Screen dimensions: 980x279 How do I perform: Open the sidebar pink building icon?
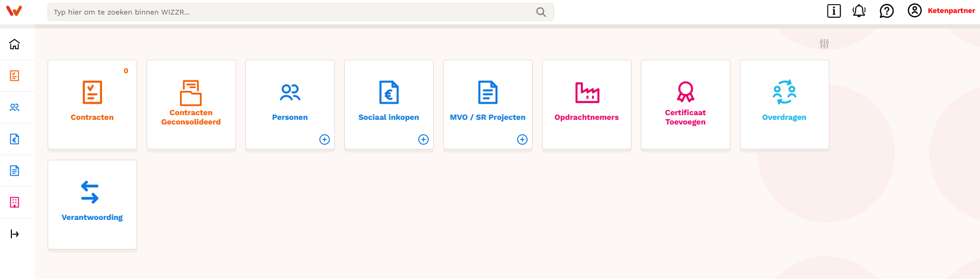point(14,202)
